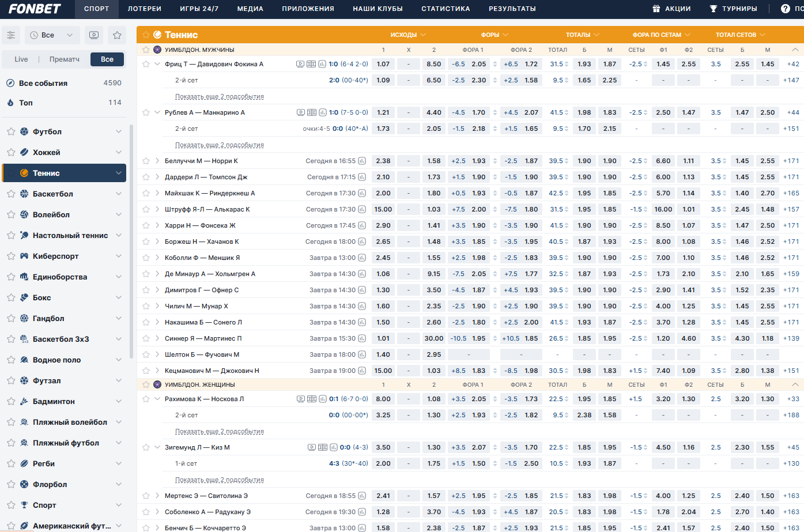The width and height of the screenshot is (804, 532).
Task: Open the Игры 24/7 menu
Action: 199,9
